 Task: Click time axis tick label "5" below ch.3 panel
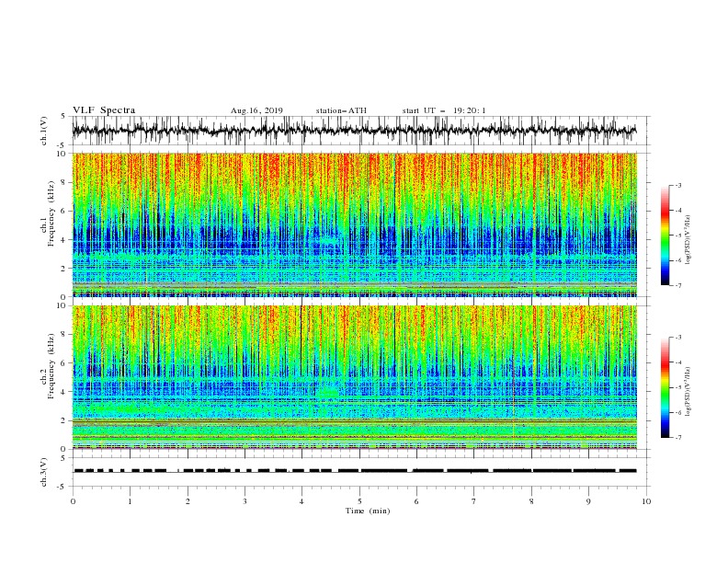coord(359,501)
